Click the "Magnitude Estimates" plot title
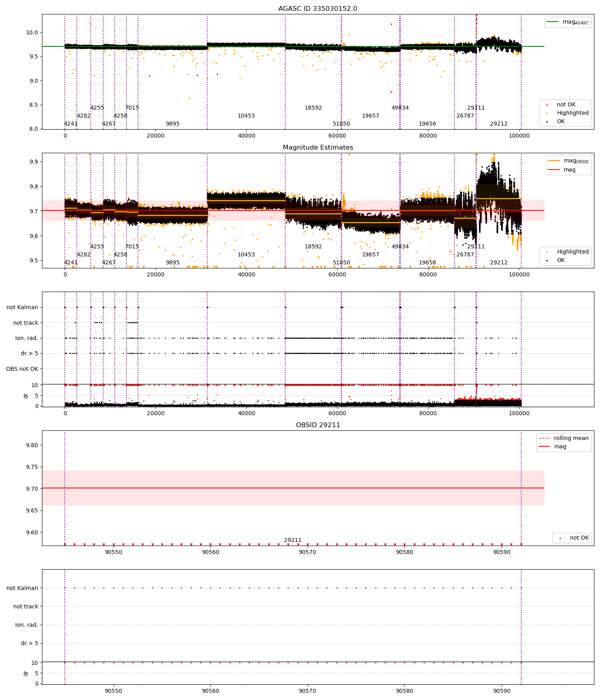600x700 pixels. pos(318,148)
